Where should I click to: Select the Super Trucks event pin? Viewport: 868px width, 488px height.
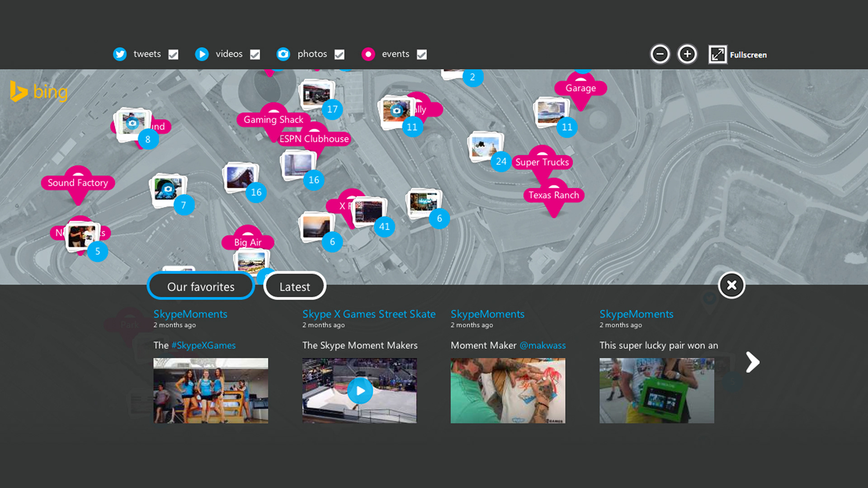coord(542,162)
